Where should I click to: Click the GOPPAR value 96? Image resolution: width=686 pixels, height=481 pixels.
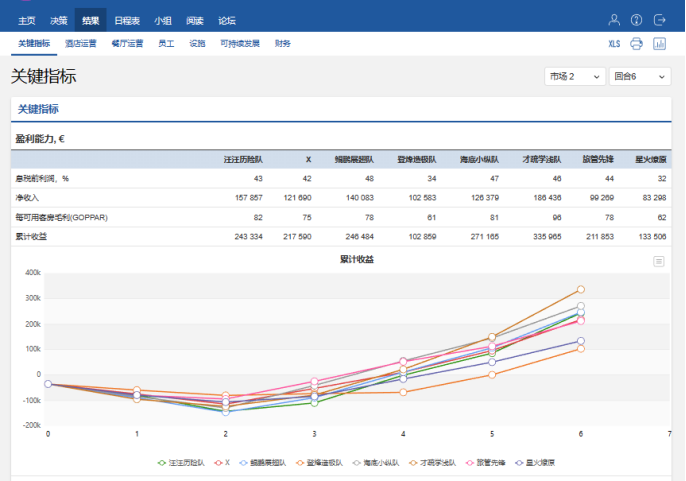coord(556,217)
